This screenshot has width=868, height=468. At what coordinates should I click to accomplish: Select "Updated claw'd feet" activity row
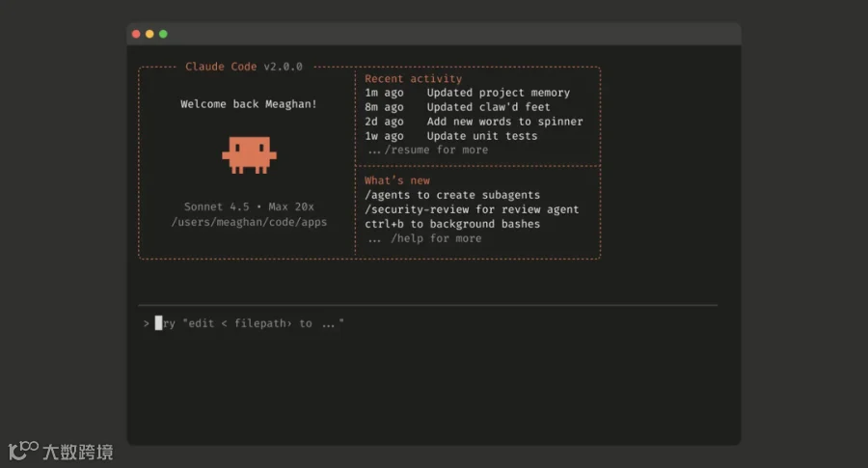click(457, 107)
